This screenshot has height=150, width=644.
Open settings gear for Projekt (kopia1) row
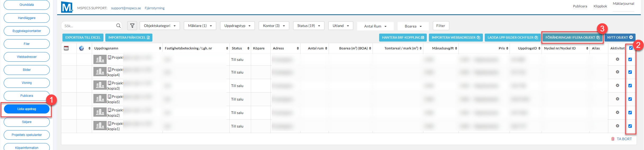point(617,126)
